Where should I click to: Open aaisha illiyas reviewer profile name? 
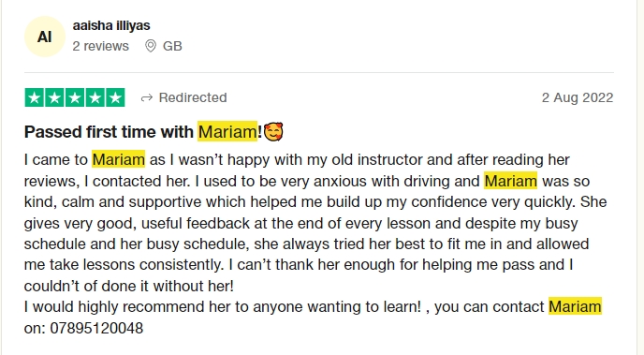pyautogui.click(x=111, y=25)
